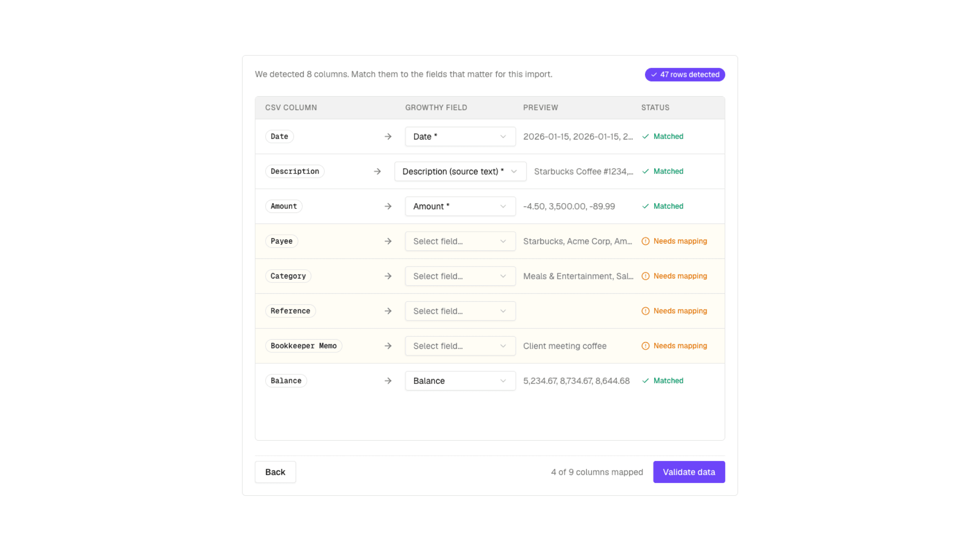Click the arrow icon in Amount row
Image resolution: width=980 pixels, height=551 pixels.
[388, 206]
